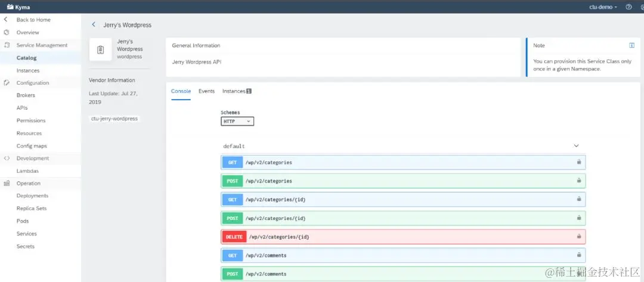Click the Last Update: Jul 27, 2019 text
Image resolution: width=644 pixels, height=282 pixels.
pos(113,98)
